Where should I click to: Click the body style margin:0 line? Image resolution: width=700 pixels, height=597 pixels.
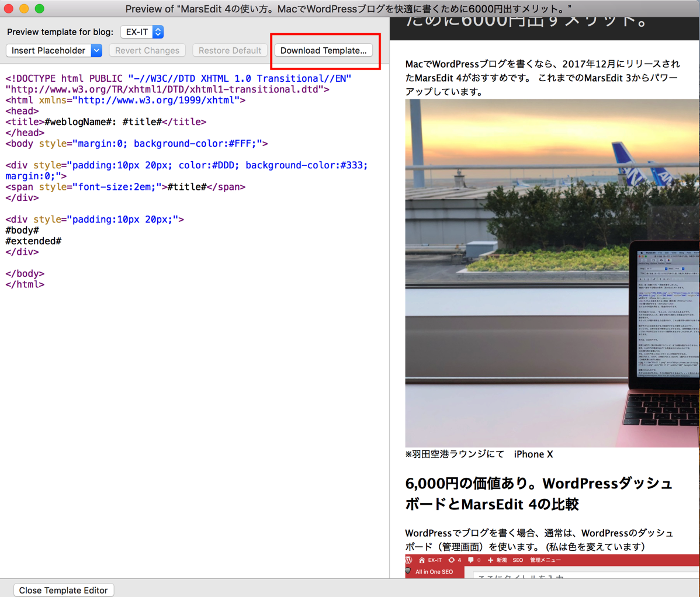click(137, 144)
